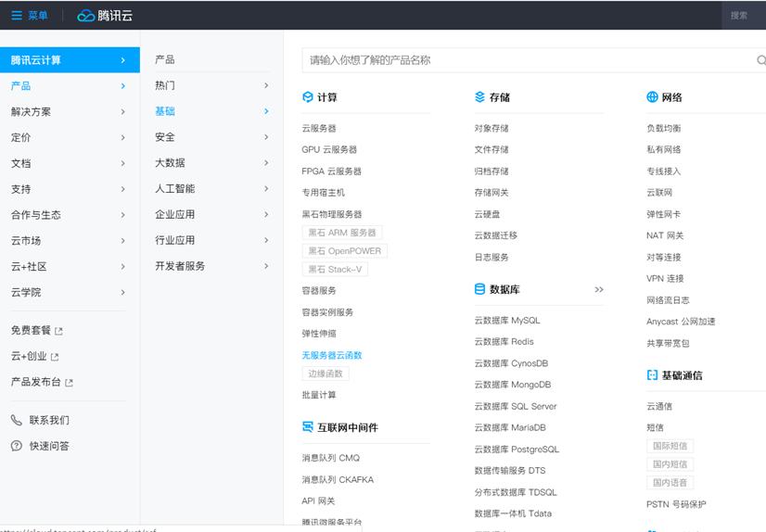Open 批量计算 link

click(319, 396)
